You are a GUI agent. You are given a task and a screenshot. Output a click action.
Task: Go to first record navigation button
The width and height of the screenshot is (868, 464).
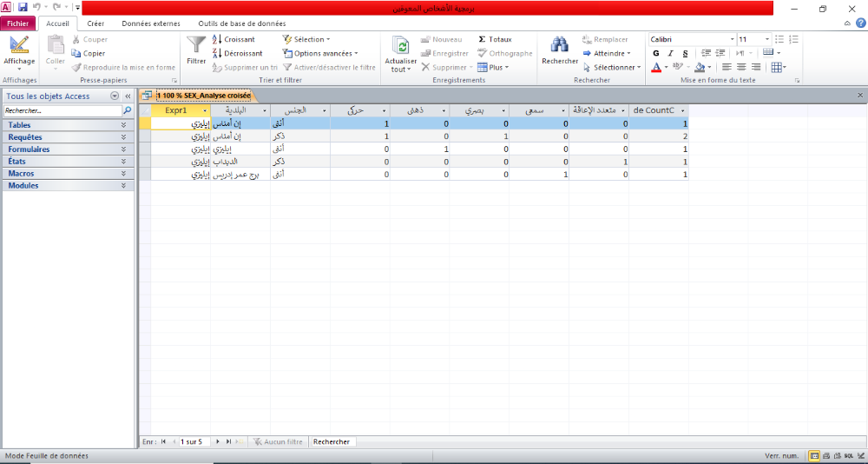tap(163, 441)
